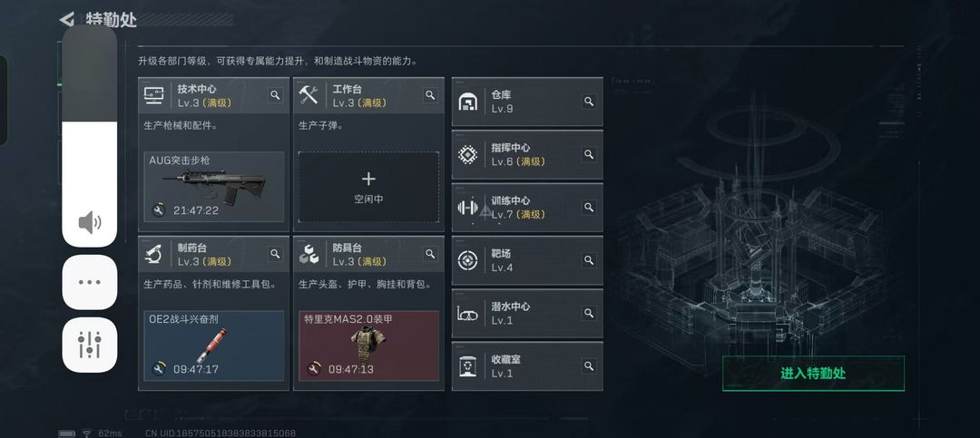Open AUG突击步枪 production item
Image resolution: width=980 pixels, height=438 pixels.
(214, 187)
